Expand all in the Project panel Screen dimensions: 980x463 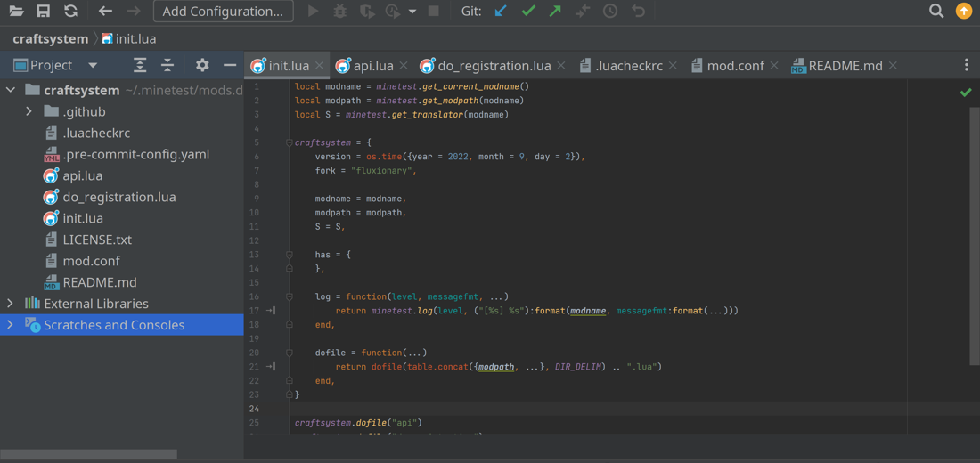coord(140,65)
